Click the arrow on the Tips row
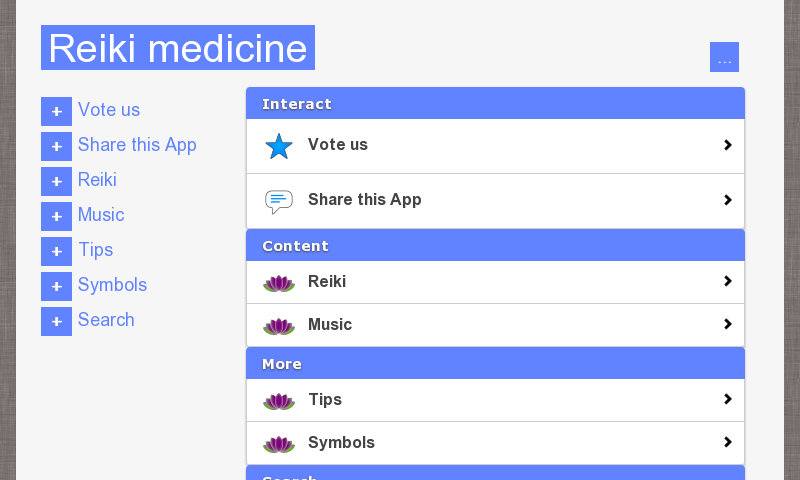This screenshot has width=800, height=480. tap(728, 400)
